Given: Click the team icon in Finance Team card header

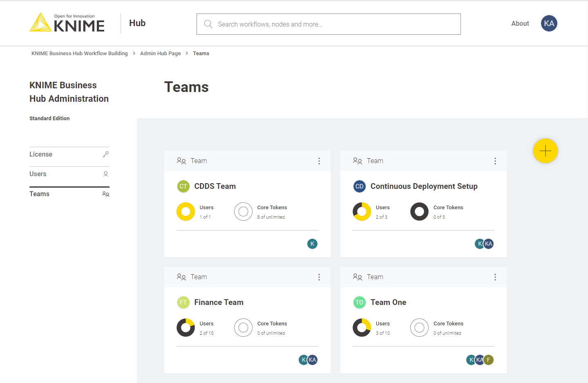Looking at the screenshot, I should click(x=181, y=277).
